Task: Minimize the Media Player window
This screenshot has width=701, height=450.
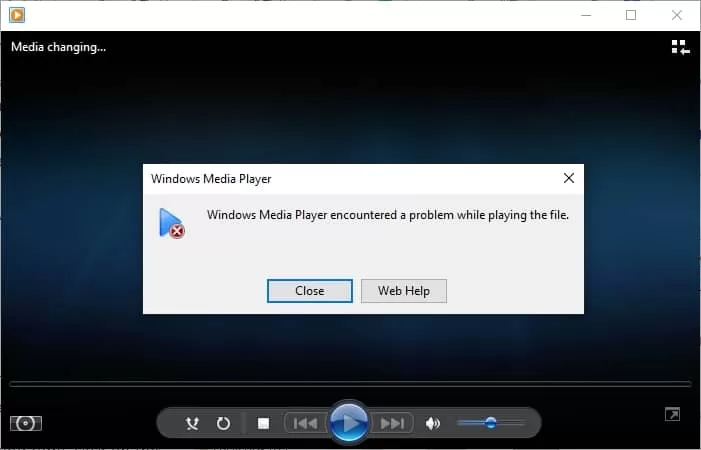Action: [x=586, y=15]
